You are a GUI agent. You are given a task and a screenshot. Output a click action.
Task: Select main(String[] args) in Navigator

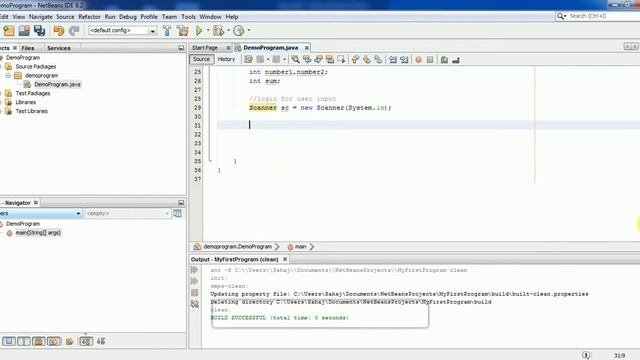click(38, 233)
